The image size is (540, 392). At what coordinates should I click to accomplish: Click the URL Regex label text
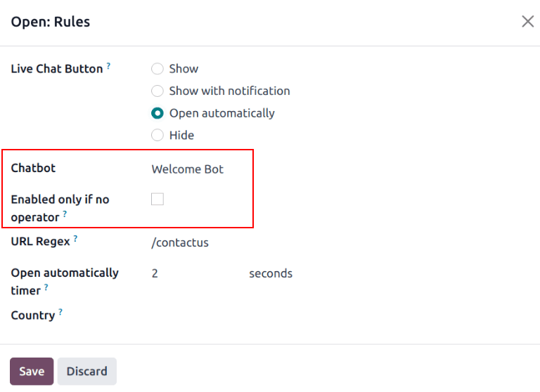[41, 242]
